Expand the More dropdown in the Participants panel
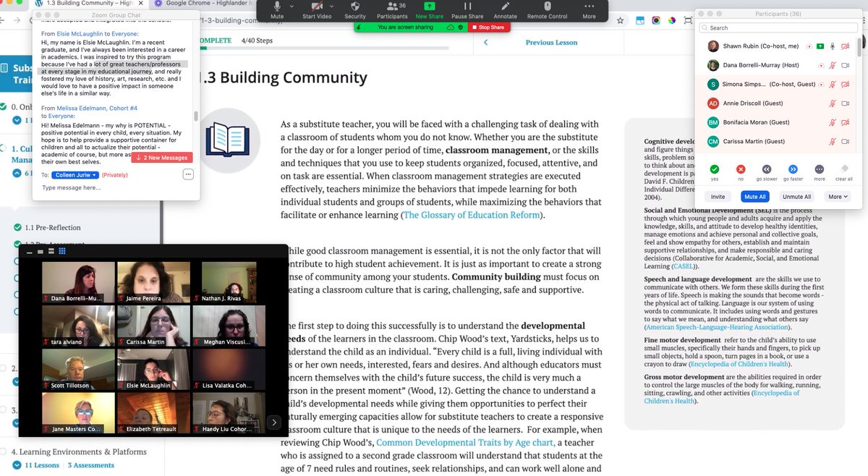The image size is (868, 476). click(x=837, y=197)
